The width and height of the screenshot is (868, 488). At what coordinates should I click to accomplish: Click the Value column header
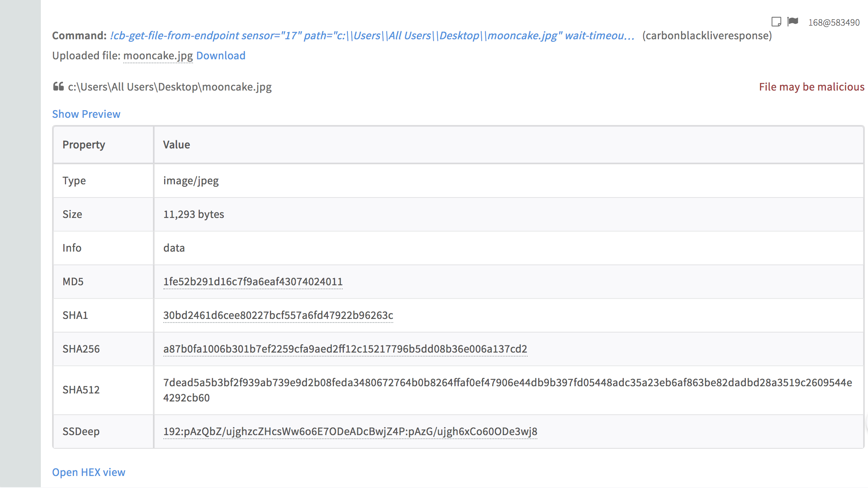(176, 145)
